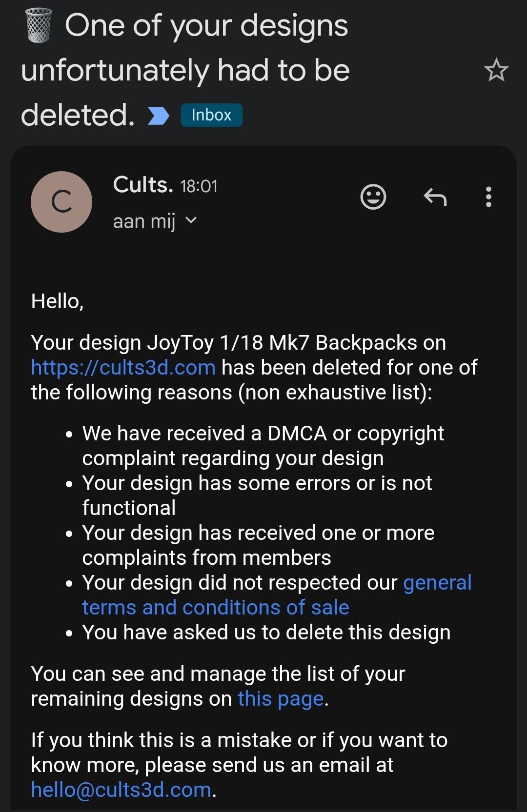Tap the 18:01 timestamp
Screen dimensions: 527x812
199,186
